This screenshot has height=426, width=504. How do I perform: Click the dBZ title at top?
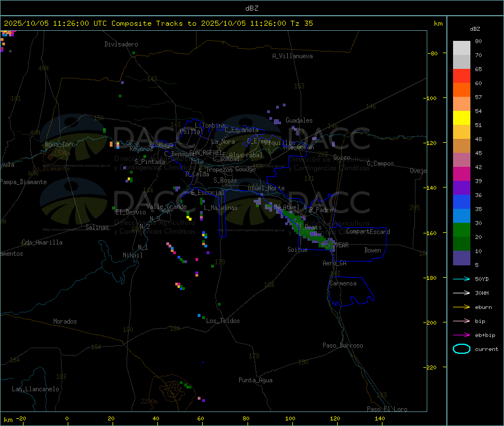coord(251,8)
